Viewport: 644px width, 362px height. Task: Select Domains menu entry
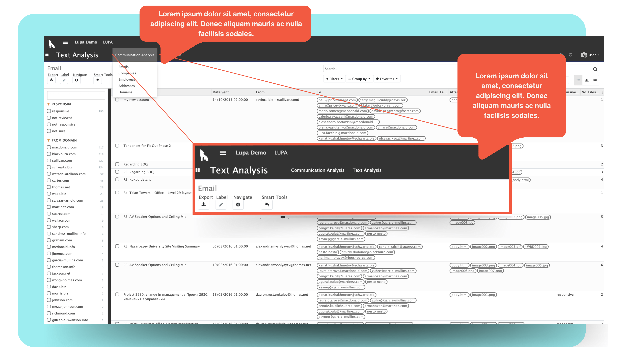tap(125, 92)
